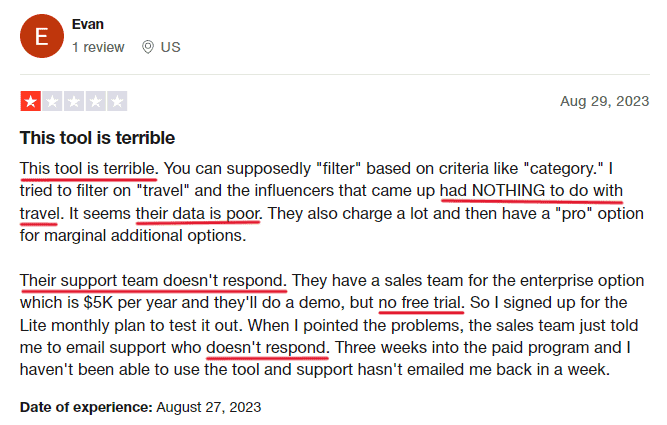Click the first red rating star

31,101
